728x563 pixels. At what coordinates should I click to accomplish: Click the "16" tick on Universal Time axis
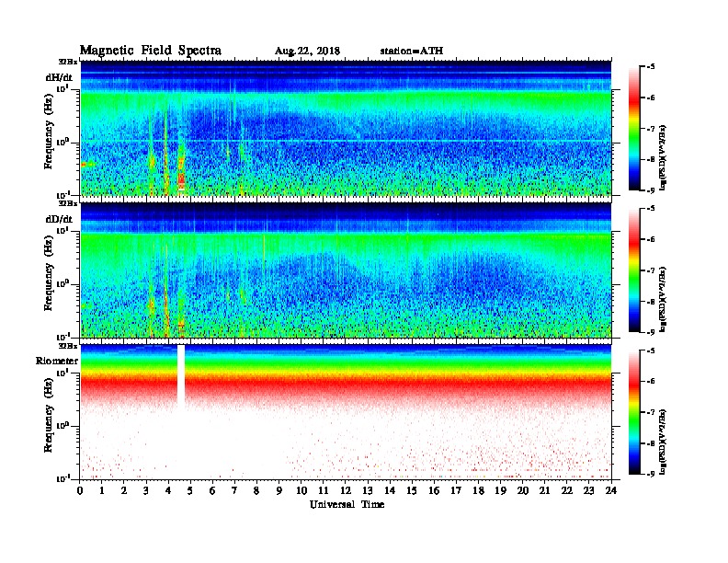click(x=434, y=490)
